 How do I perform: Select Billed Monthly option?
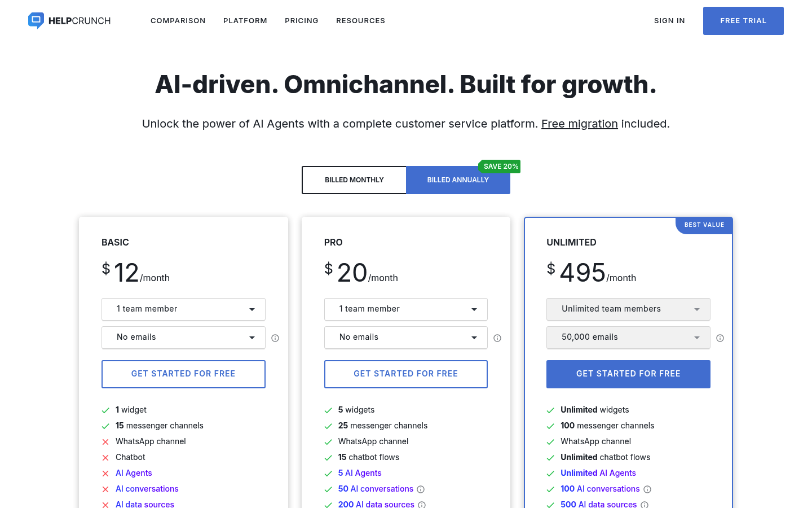[354, 180]
